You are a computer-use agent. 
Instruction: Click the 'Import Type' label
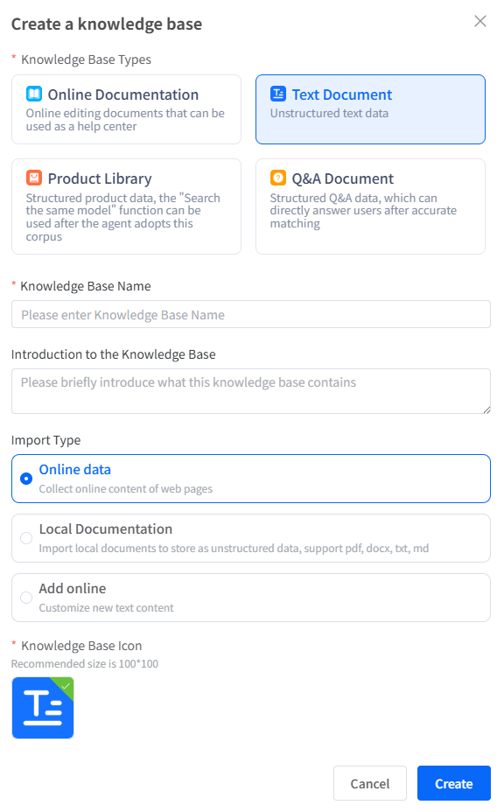click(45, 440)
